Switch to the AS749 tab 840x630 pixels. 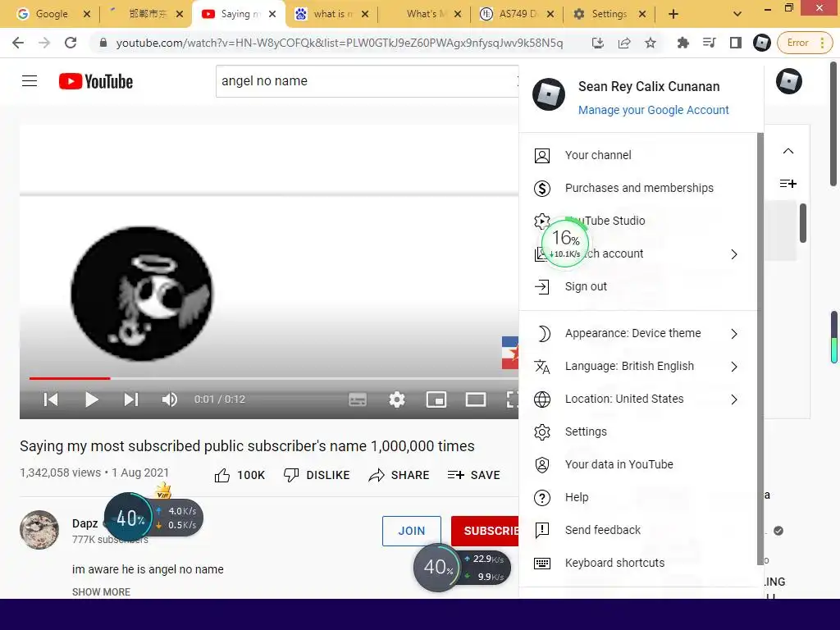(518, 14)
